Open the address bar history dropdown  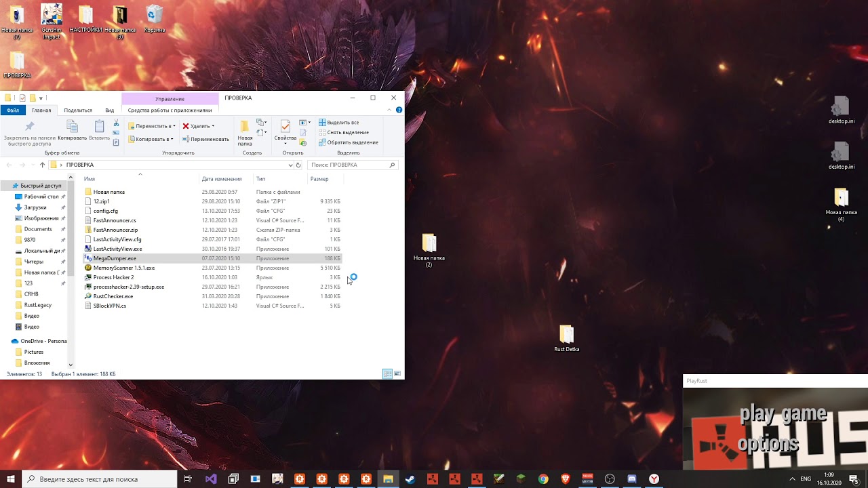(291, 165)
